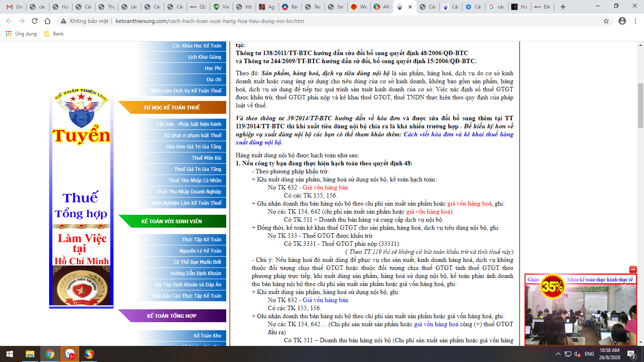Open the Bank bookmarks folder

54,34
